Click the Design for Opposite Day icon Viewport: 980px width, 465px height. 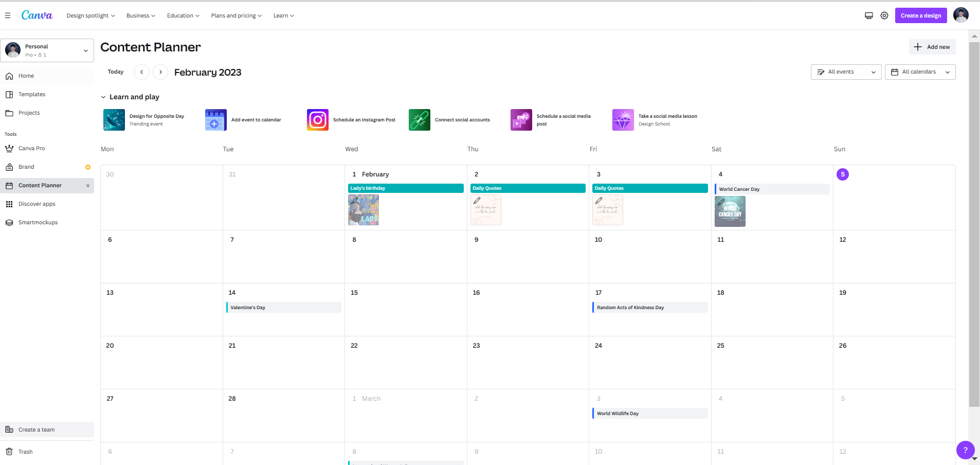(114, 120)
